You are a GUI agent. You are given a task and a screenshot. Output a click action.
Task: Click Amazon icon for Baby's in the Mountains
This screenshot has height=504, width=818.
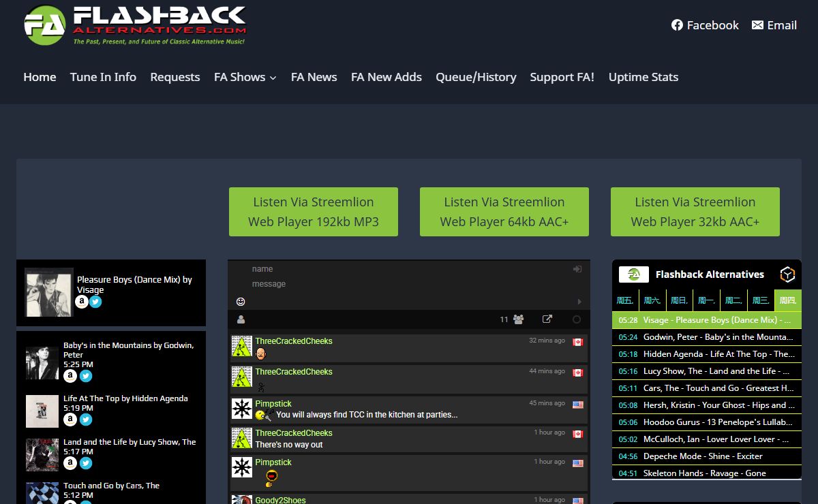coord(70,375)
